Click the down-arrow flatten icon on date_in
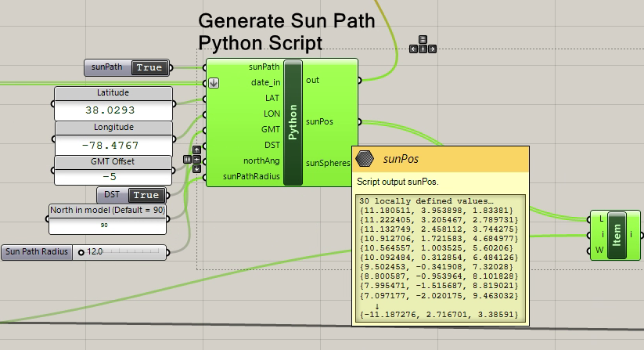 [x=214, y=83]
